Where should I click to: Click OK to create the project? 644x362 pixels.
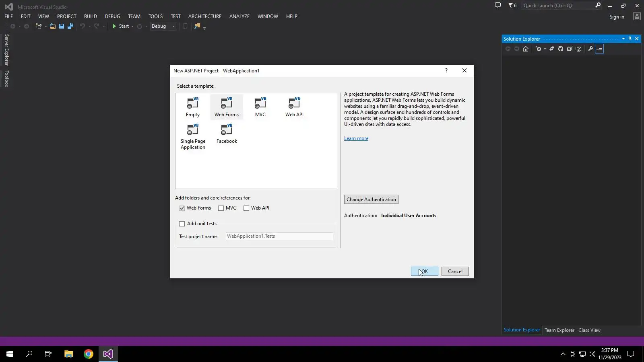425,271
